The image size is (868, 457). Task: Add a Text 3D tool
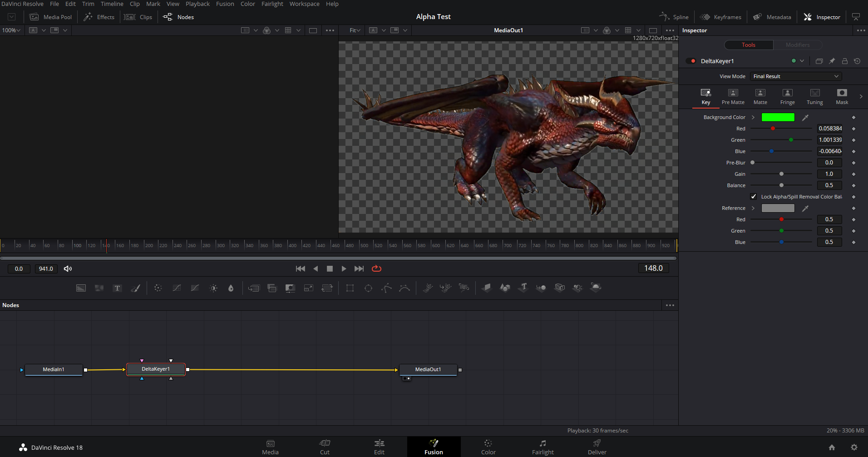tap(523, 287)
